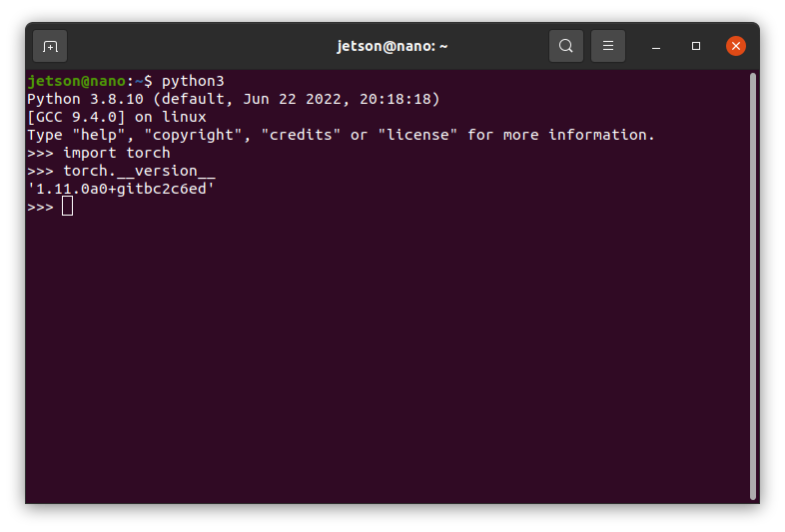Viewport: 785px width, 532px height.
Task: Click the cursor block at the prompt
Action: point(68,207)
